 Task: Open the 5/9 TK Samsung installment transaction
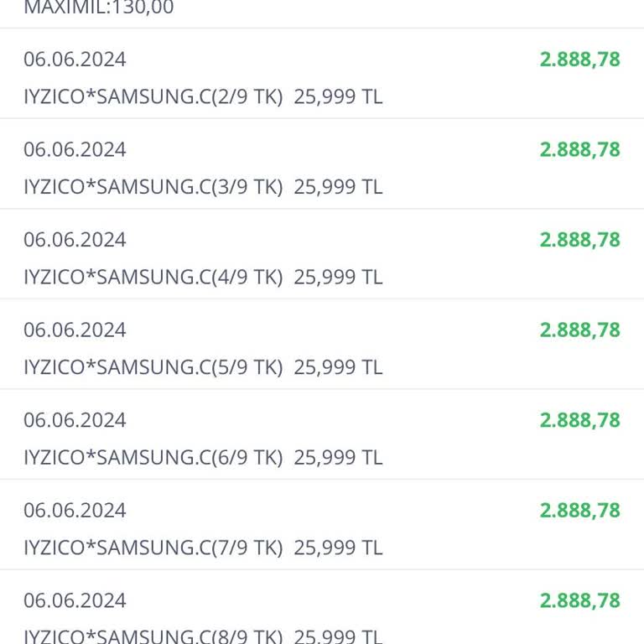(x=322, y=344)
